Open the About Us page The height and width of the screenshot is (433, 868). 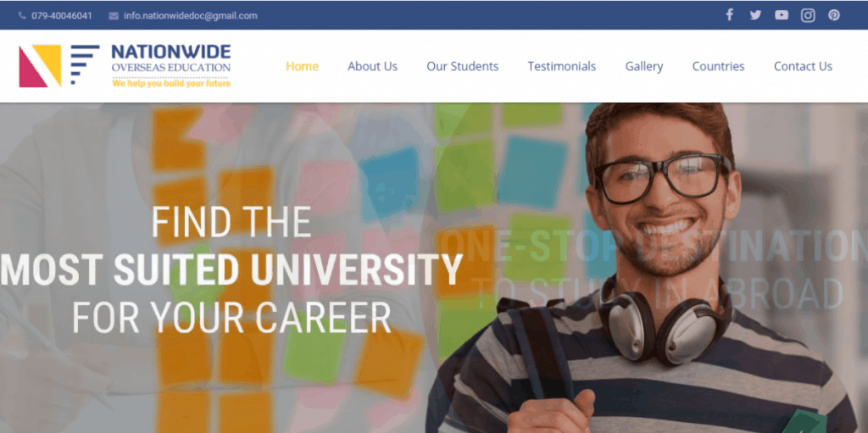(x=373, y=66)
